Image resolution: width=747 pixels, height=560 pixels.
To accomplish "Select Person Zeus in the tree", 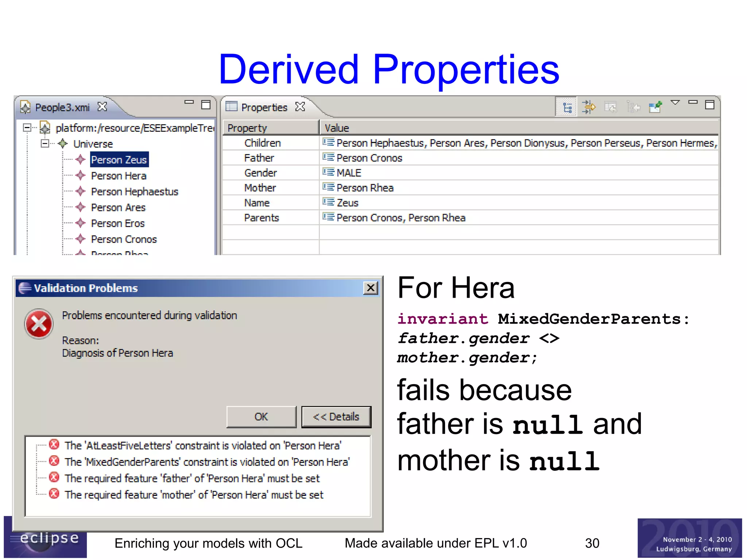I will (119, 160).
